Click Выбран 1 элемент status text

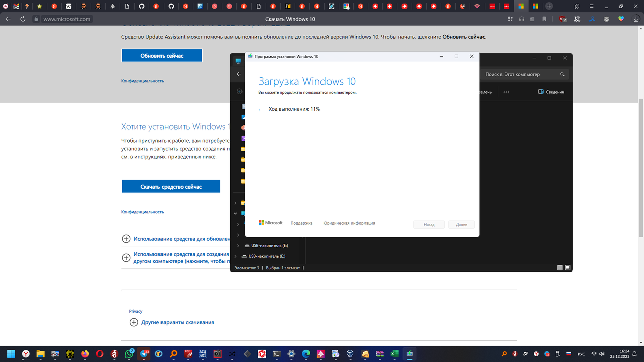282,268
